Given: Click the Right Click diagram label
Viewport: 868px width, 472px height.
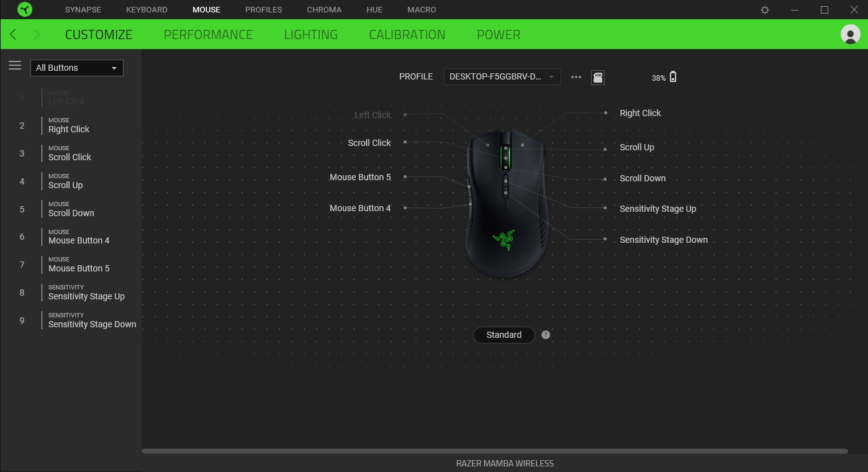Looking at the screenshot, I should tap(640, 113).
